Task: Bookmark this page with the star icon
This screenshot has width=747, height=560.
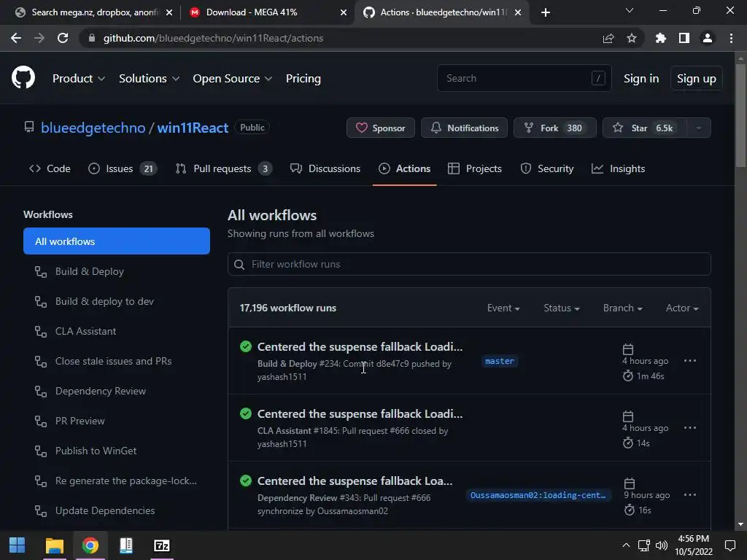Action: pyautogui.click(x=632, y=38)
